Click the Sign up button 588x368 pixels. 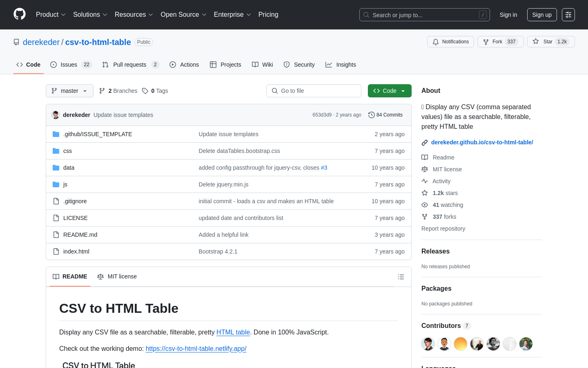click(x=542, y=15)
